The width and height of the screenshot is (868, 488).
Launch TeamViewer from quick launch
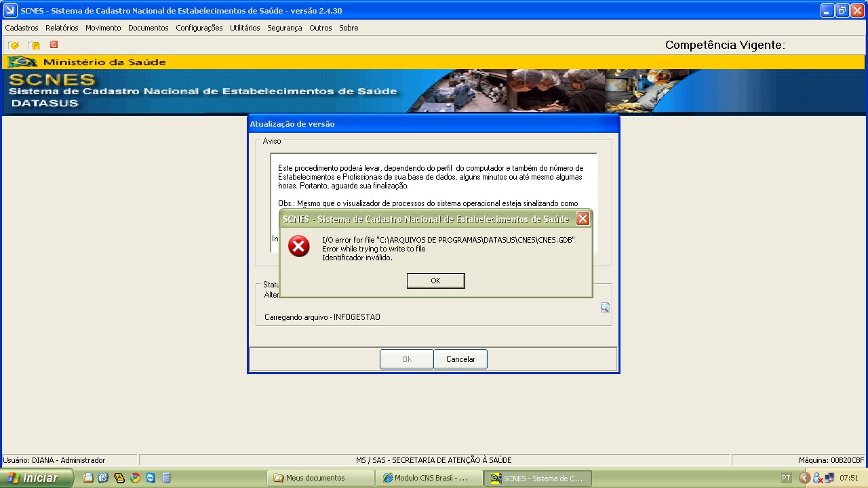(151, 478)
